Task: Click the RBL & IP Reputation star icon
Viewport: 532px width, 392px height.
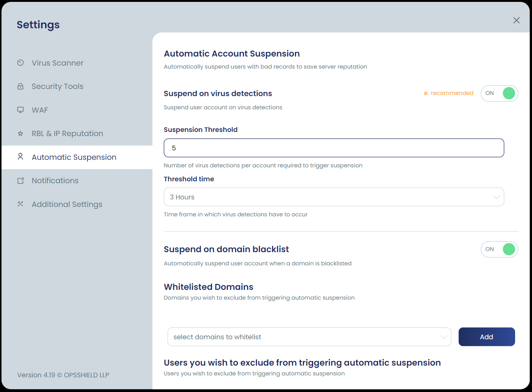Action: (20, 133)
